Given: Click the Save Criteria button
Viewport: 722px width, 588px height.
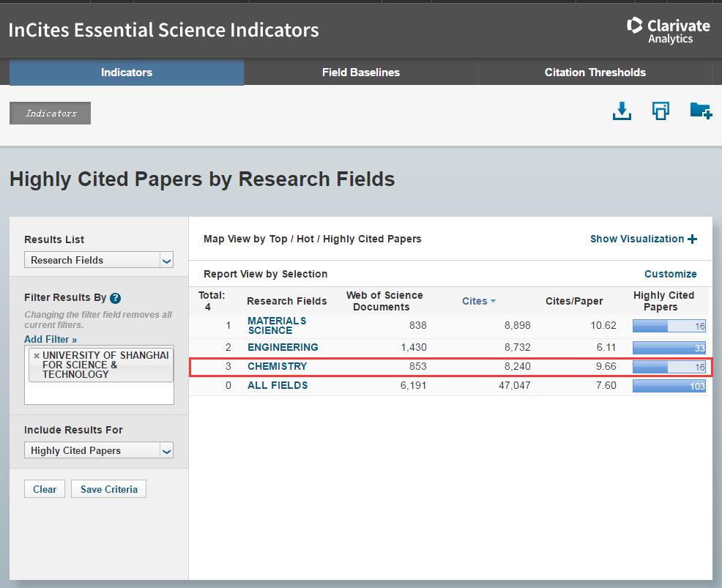Looking at the screenshot, I should 108,489.
